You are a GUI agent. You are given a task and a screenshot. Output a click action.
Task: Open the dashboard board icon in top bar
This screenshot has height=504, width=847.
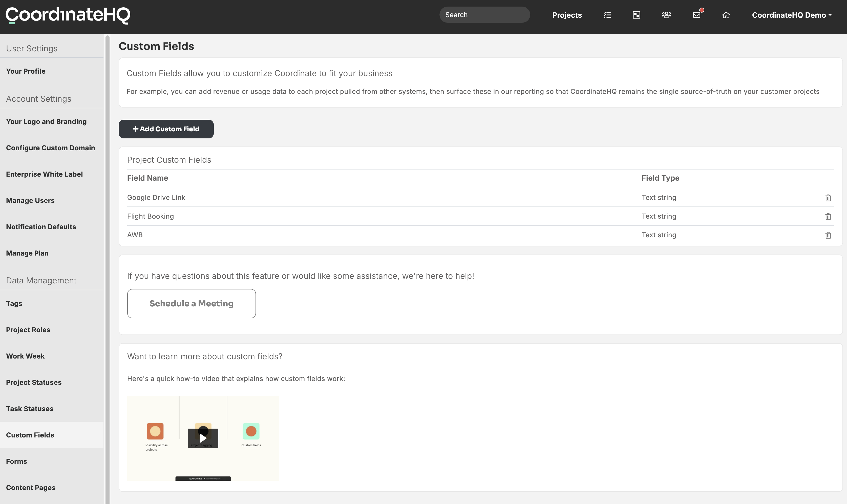[x=637, y=15]
